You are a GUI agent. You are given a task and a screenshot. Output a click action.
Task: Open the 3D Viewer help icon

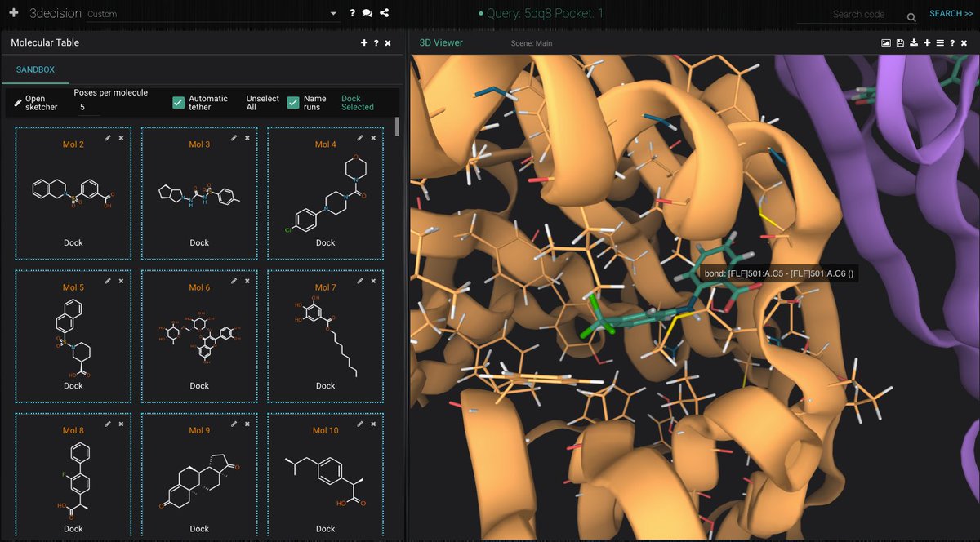[x=953, y=42]
